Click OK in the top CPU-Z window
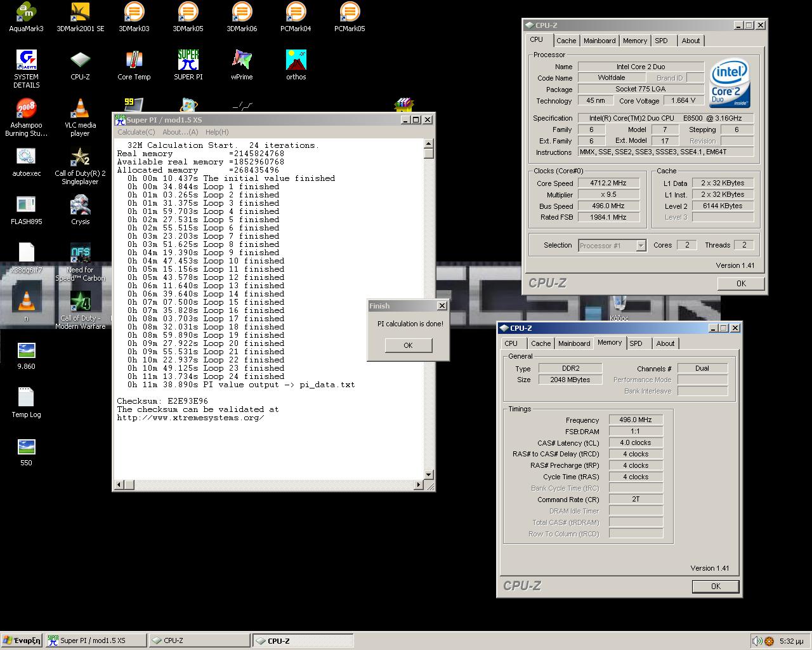 pos(741,284)
